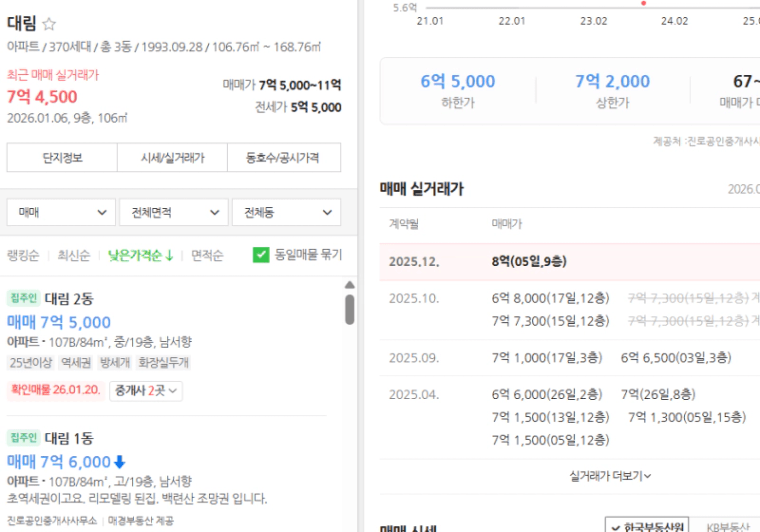This screenshot has height=532, width=760.
Task: Open the 매매 transaction type dropdown
Action: coord(61,213)
